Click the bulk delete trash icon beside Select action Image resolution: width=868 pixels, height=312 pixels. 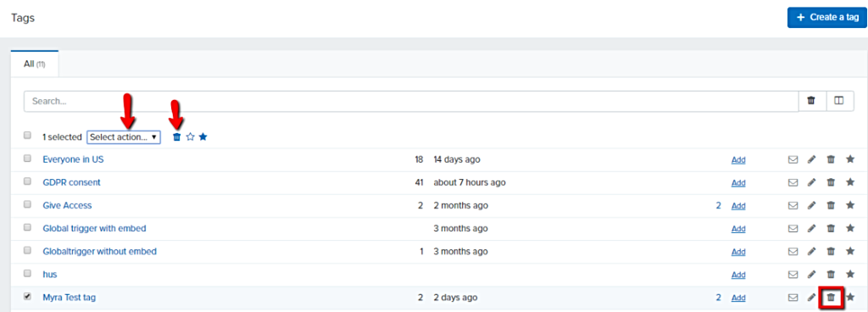pyautogui.click(x=176, y=136)
